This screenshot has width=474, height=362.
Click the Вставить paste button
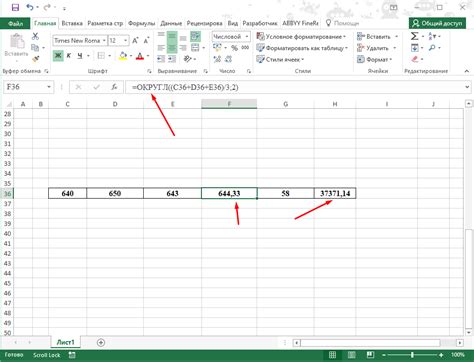pyautogui.click(x=16, y=46)
